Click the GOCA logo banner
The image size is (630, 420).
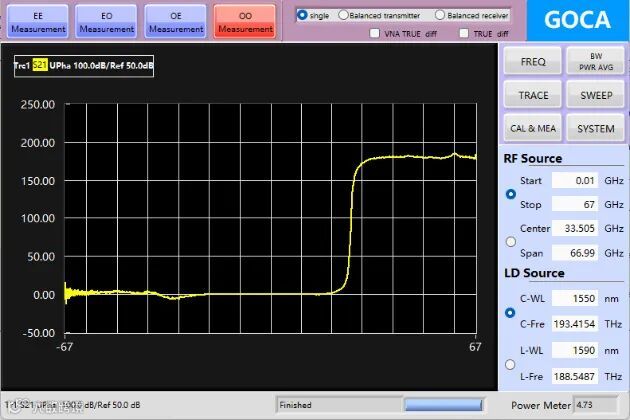577,20
